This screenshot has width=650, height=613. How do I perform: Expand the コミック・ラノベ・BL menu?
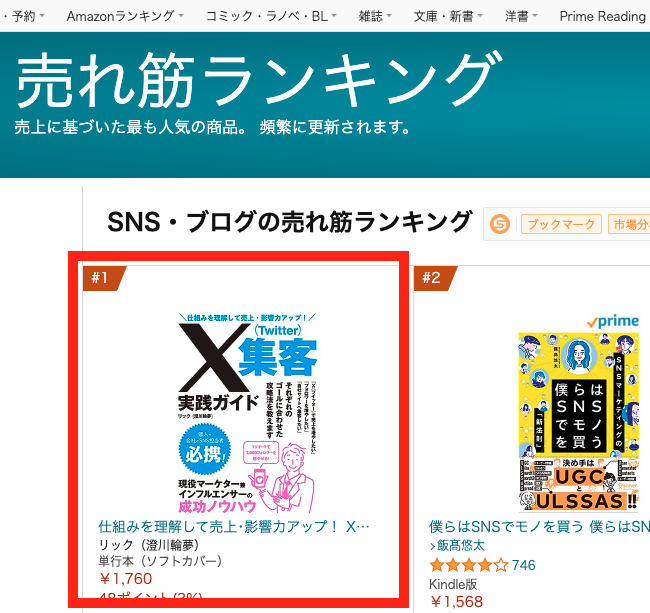(x=271, y=16)
